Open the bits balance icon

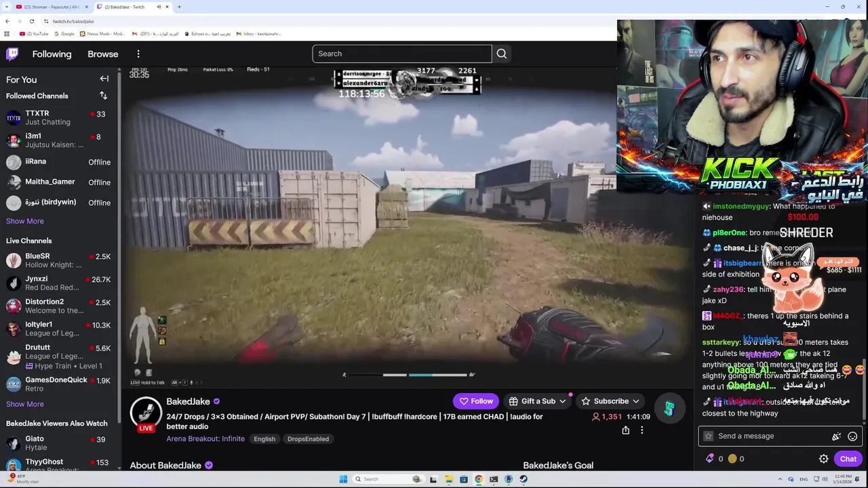click(x=710, y=459)
